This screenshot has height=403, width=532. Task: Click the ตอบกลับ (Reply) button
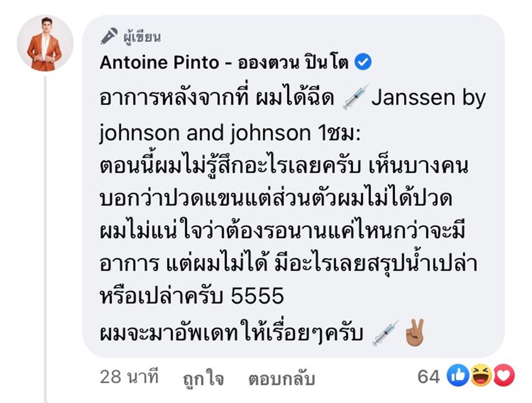[x=281, y=378]
